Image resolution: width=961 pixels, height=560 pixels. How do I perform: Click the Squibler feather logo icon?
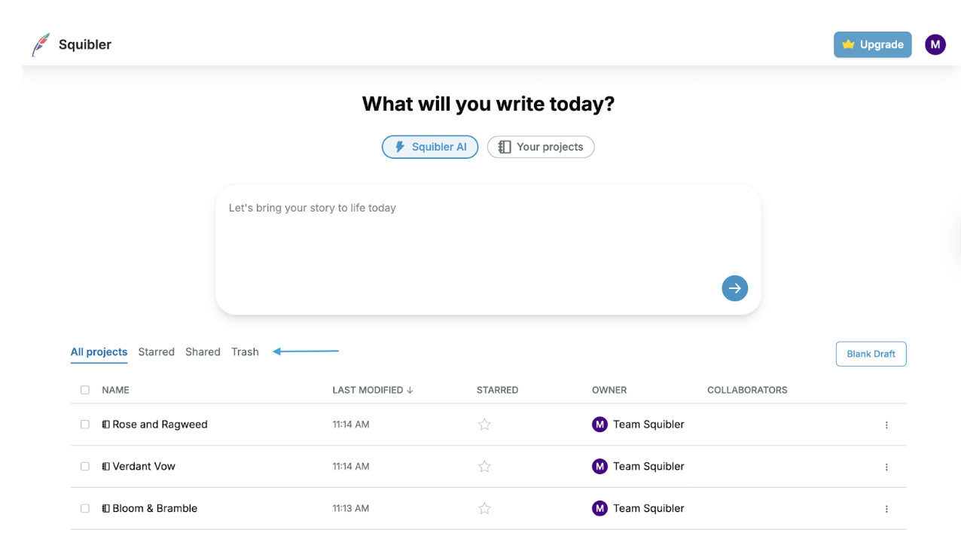click(x=41, y=45)
